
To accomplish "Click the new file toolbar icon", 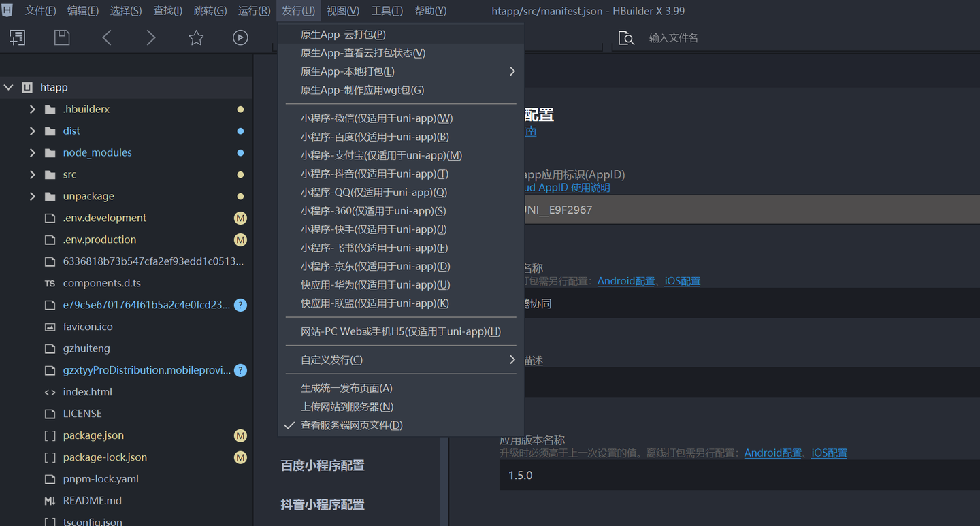I will (x=18, y=38).
